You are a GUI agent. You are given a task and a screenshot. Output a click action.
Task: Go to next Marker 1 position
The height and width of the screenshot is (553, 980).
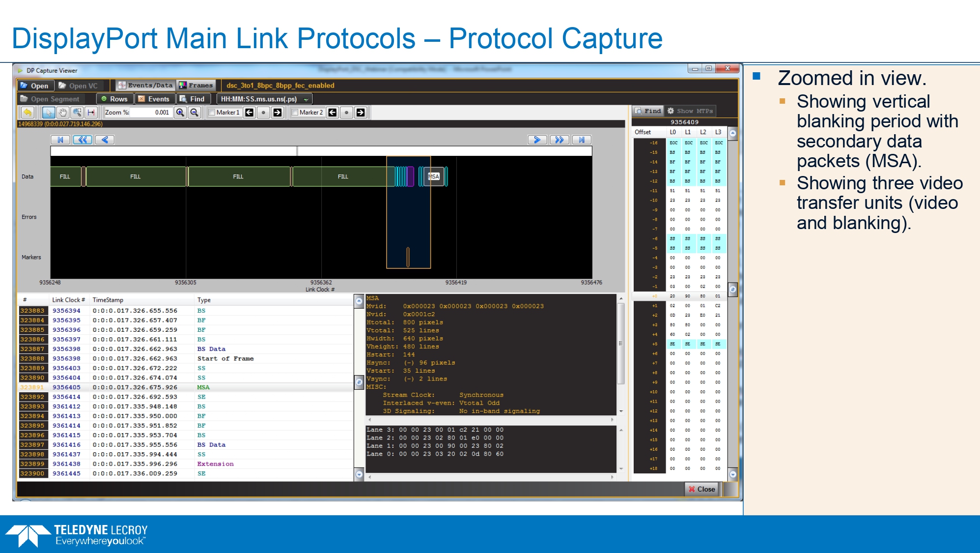coord(278,113)
